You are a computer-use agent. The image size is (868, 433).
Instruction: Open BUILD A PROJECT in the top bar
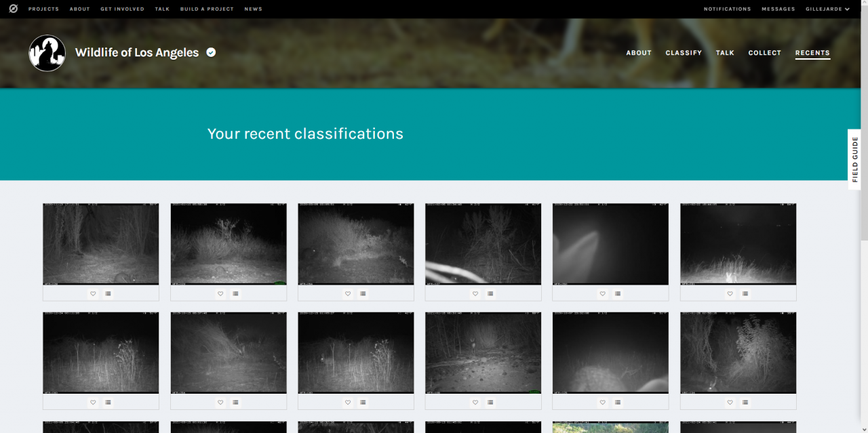point(207,9)
